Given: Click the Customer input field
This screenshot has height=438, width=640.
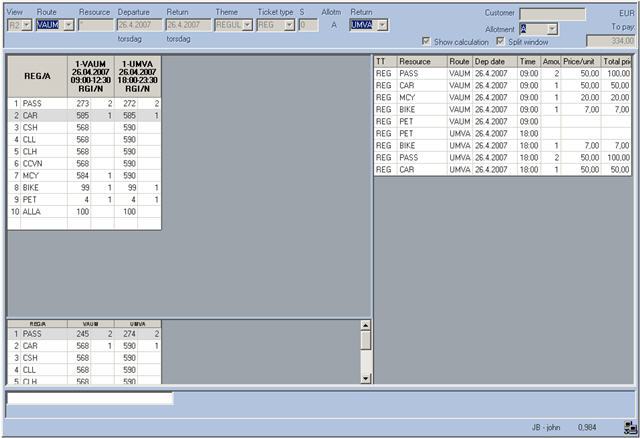Looking at the screenshot, I should pos(552,14).
